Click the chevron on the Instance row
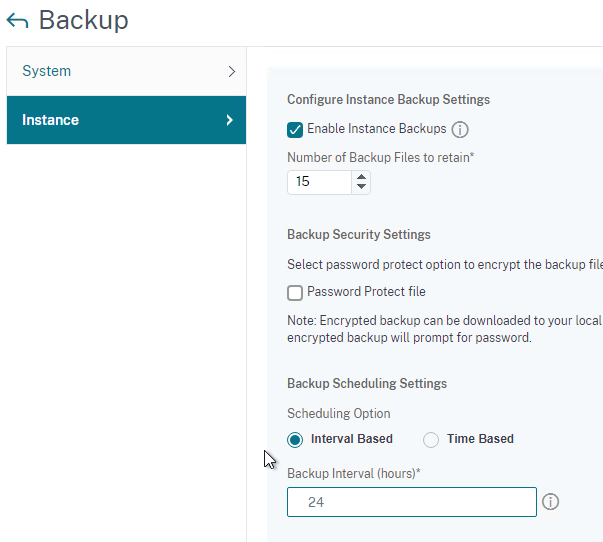603x542 pixels. [x=230, y=120]
